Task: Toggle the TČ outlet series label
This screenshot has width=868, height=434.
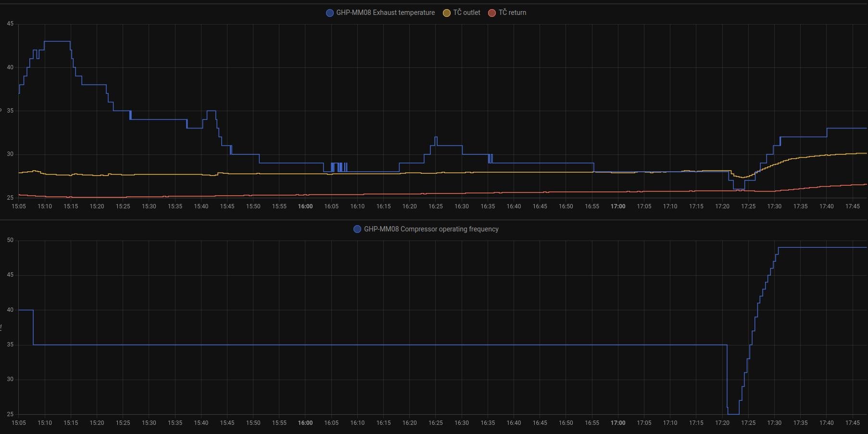Action: [466, 13]
